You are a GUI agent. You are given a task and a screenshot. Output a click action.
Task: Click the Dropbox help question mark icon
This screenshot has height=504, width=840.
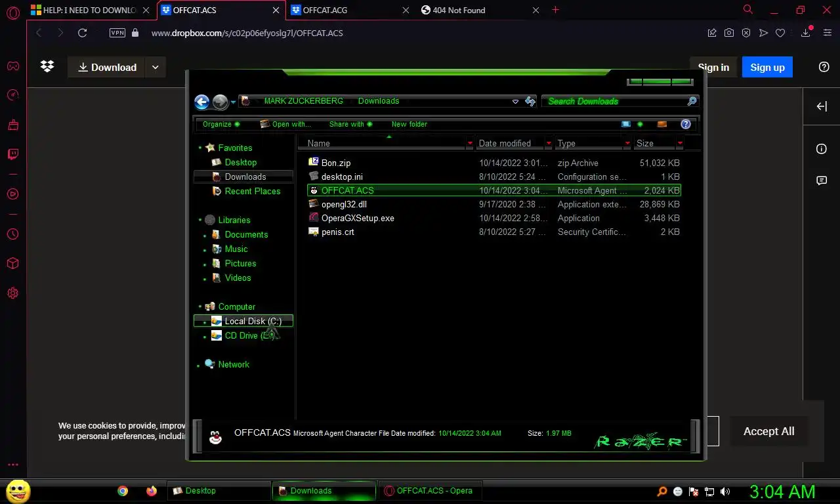[x=824, y=67]
